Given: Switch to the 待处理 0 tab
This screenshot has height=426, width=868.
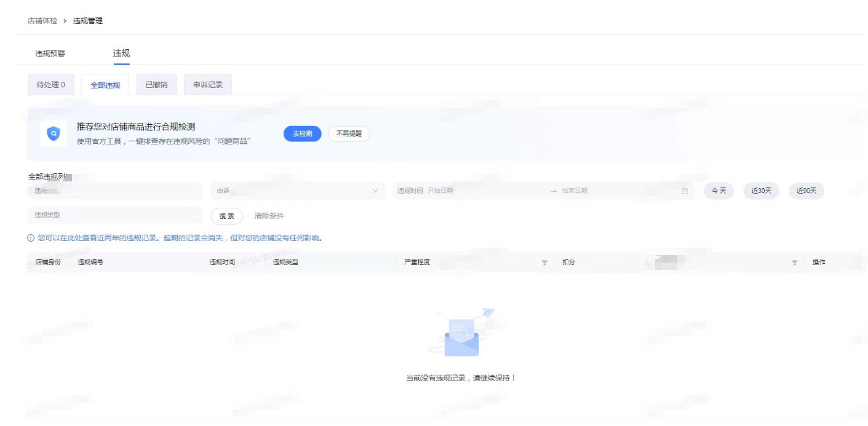Looking at the screenshot, I should (x=50, y=85).
